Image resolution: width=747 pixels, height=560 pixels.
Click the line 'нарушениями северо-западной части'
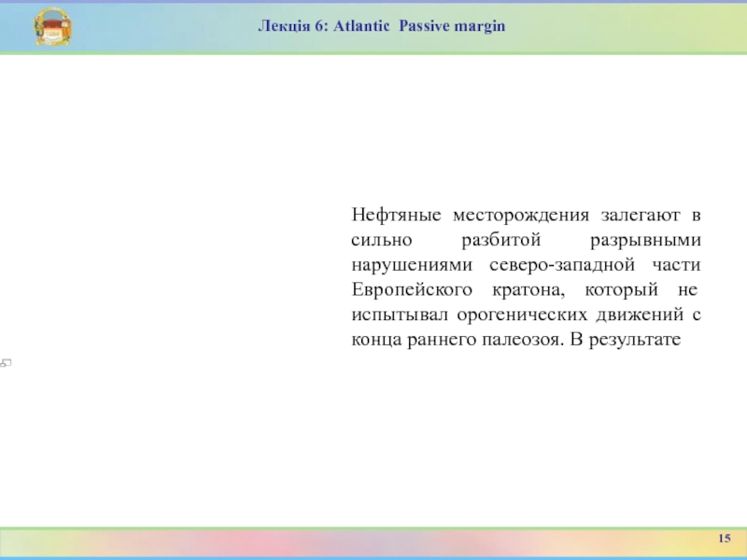pyautogui.click(x=526, y=265)
